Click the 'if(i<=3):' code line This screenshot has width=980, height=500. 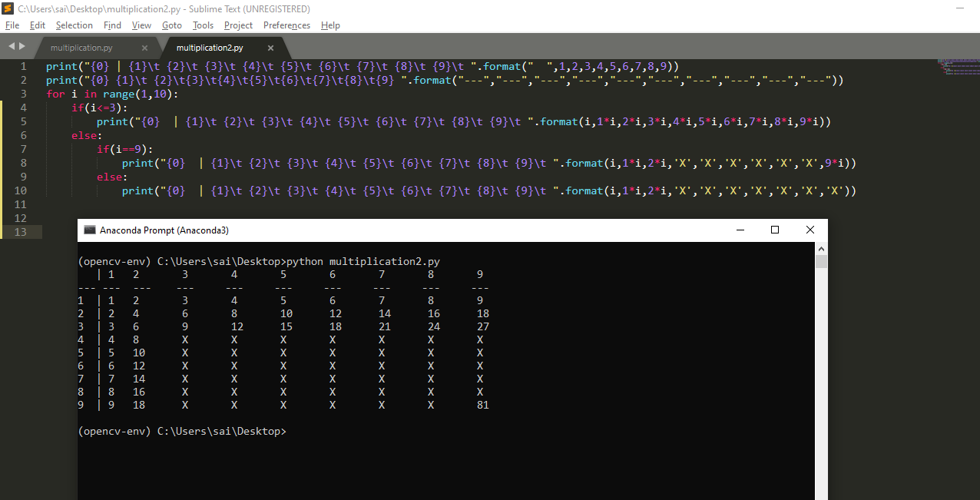point(99,108)
